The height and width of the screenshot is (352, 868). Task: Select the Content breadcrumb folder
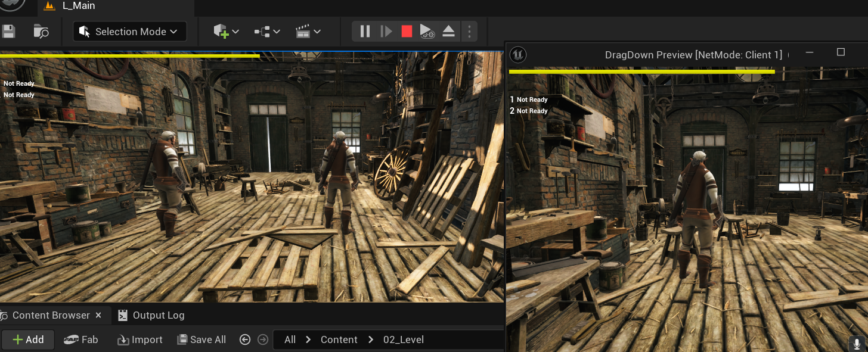point(339,339)
